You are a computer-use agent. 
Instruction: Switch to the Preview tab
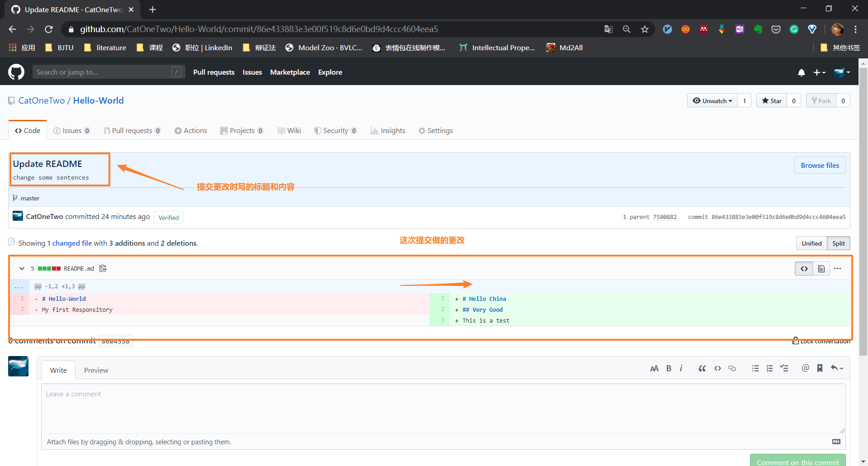pyautogui.click(x=96, y=370)
